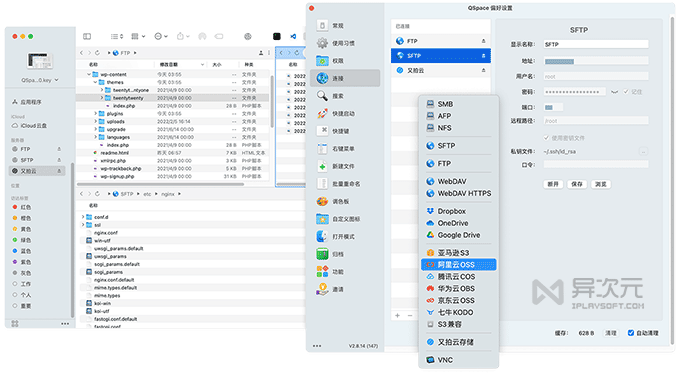Open the 调色板 palette preferences pane

coord(345,202)
